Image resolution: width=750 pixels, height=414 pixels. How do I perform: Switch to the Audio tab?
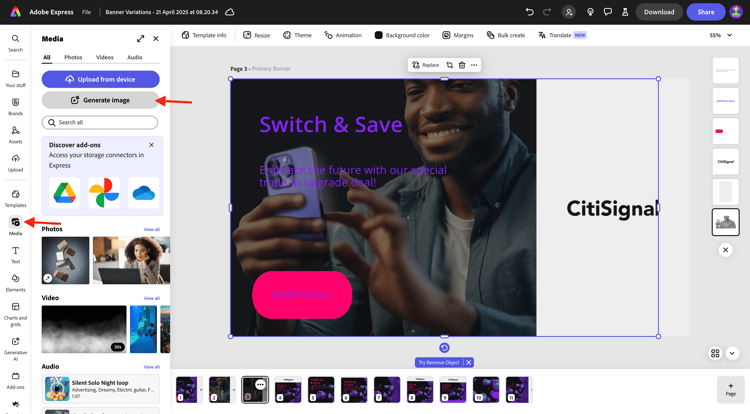[x=134, y=57]
